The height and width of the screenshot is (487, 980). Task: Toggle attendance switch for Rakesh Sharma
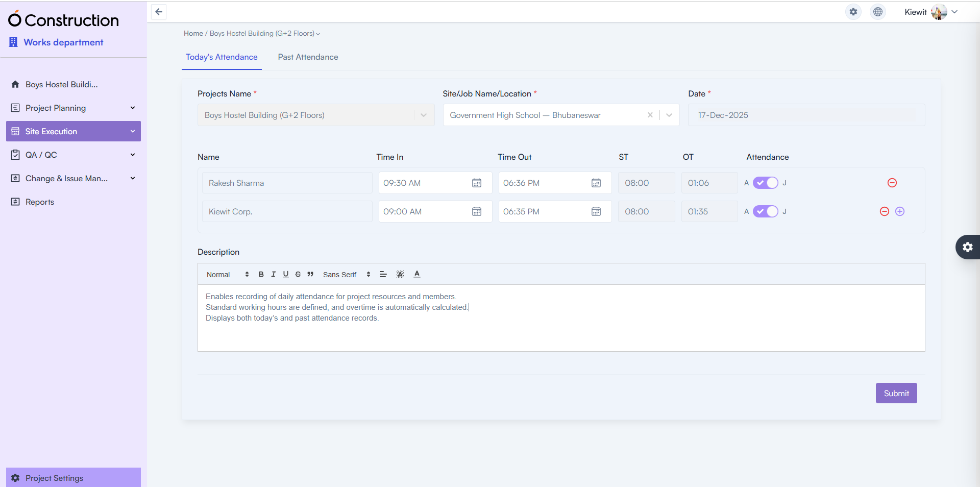tap(765, 183)
